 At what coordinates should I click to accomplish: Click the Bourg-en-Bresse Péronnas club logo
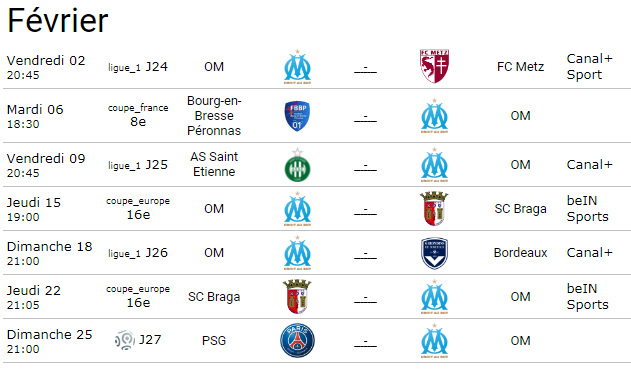coord(297,116)
